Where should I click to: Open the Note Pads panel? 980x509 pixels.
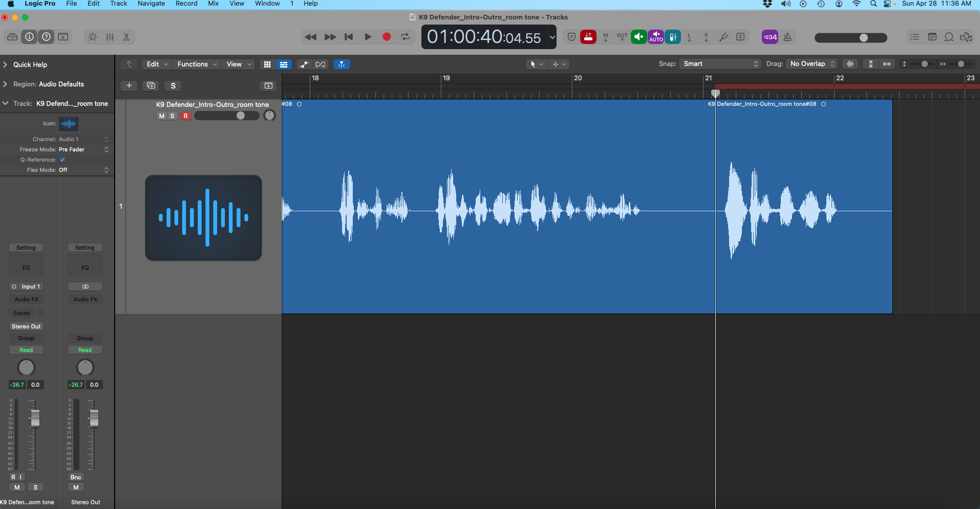click(932, 37)
